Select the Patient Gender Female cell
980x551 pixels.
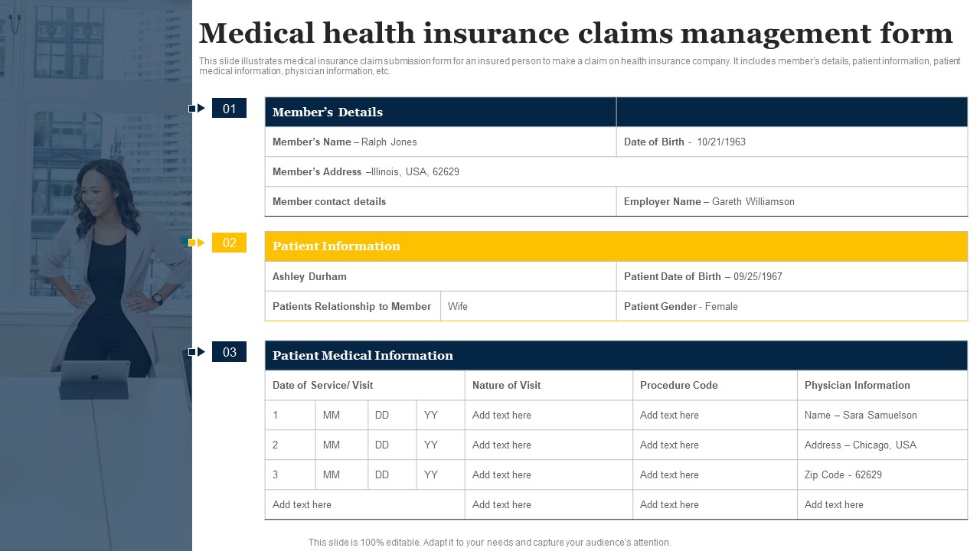792,306
